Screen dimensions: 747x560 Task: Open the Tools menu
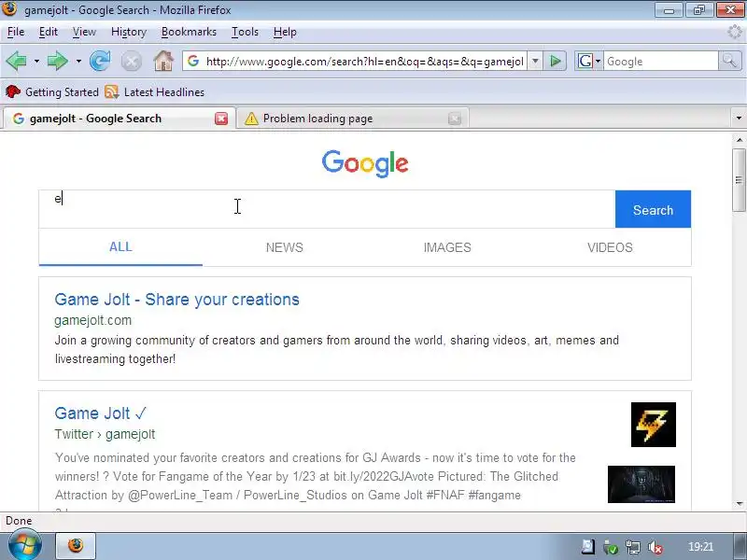(245, 32)
